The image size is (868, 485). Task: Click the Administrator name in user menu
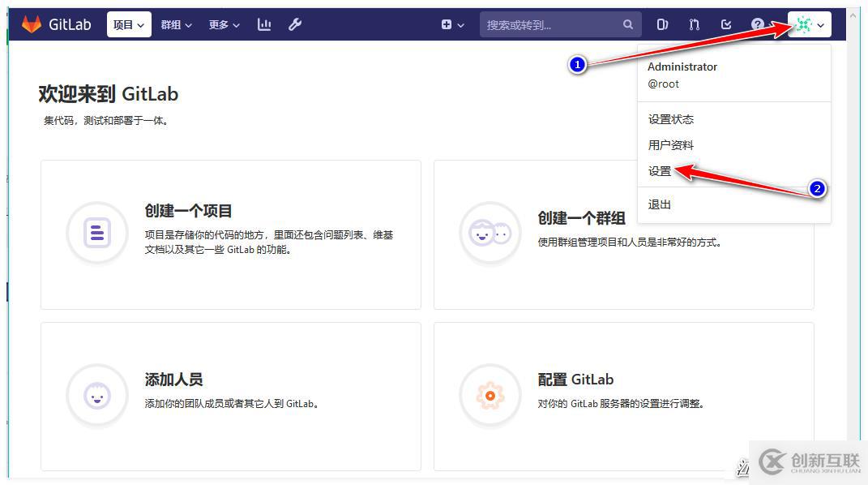pyautogui.click(x=682, y=67)
